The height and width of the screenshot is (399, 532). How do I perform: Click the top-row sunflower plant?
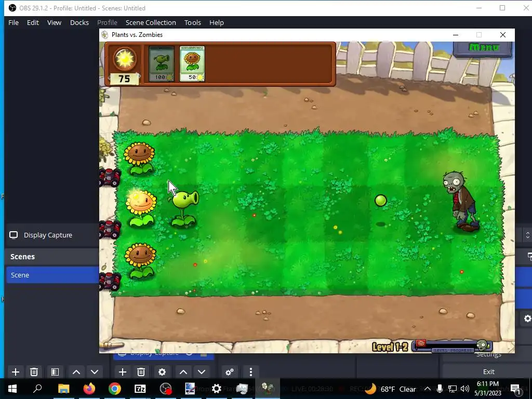point(139,158)
